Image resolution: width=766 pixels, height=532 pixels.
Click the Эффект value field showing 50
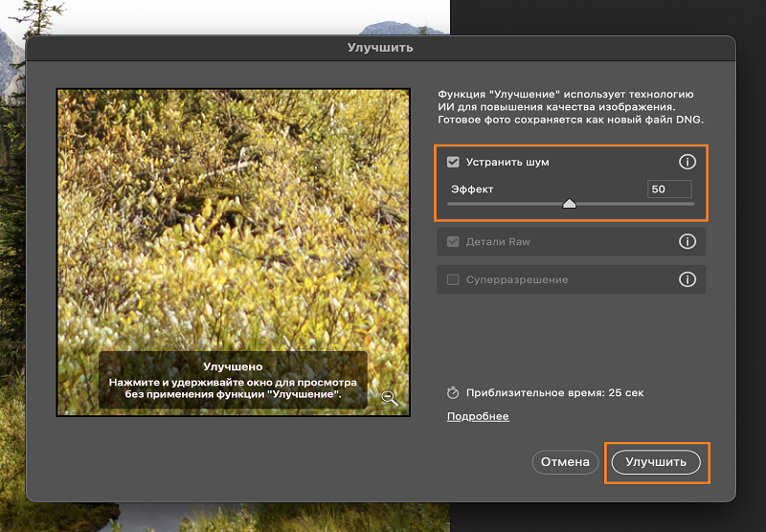pyautogui.click(x=669, y=188)
